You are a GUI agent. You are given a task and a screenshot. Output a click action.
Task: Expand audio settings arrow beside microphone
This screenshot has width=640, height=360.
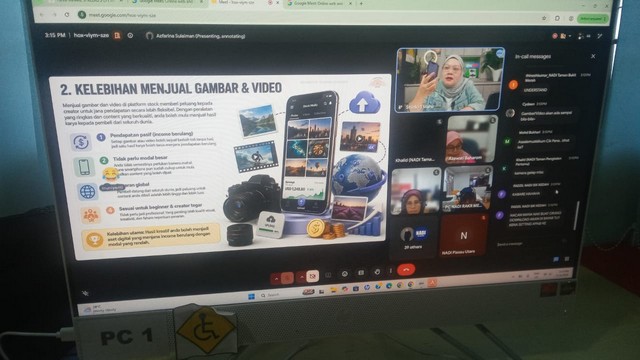pyautogui.click(x=276, y=278)
